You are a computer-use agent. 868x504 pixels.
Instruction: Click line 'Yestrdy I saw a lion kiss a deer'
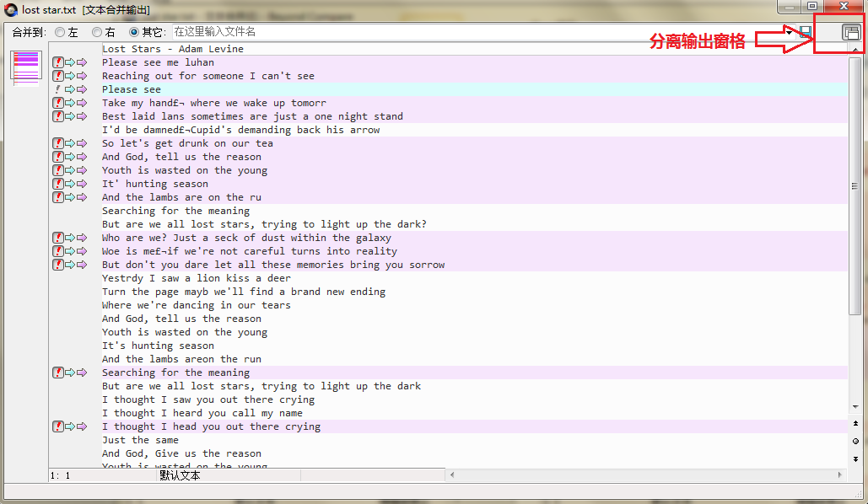click(196, 278)
